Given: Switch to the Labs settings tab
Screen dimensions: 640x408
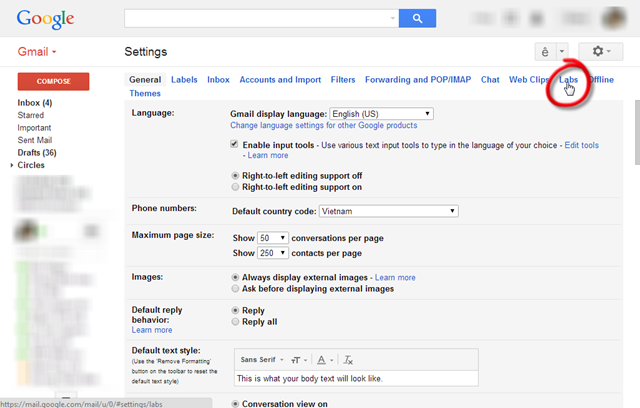Looking at the screenshot, I should (x=568, y=80).
